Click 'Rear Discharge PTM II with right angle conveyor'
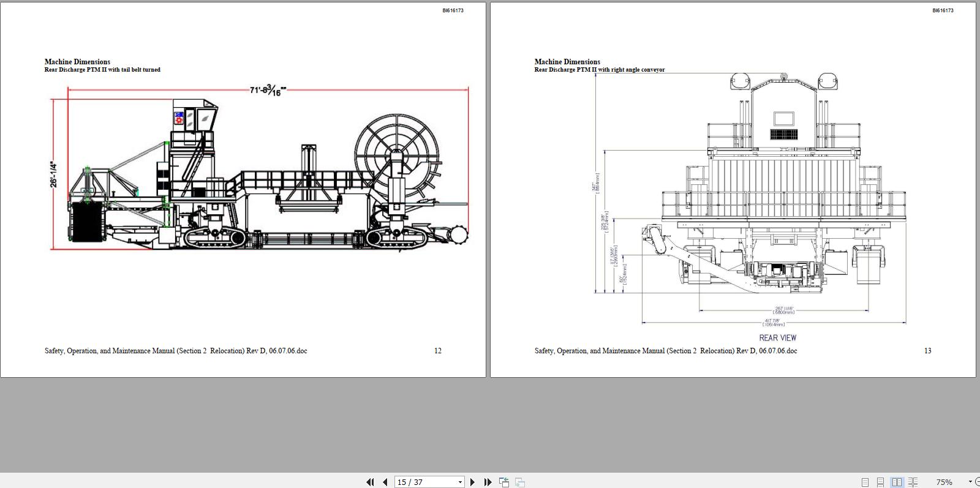 tap(599, 70)
